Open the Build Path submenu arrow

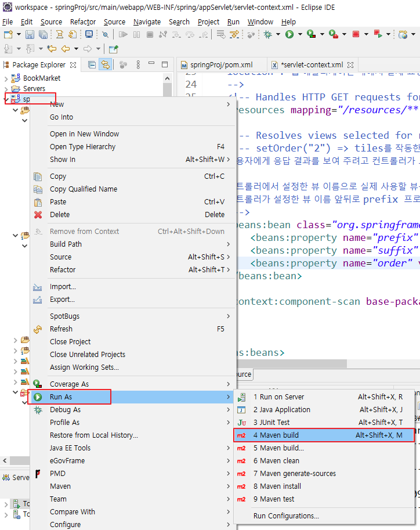(229, 244)
